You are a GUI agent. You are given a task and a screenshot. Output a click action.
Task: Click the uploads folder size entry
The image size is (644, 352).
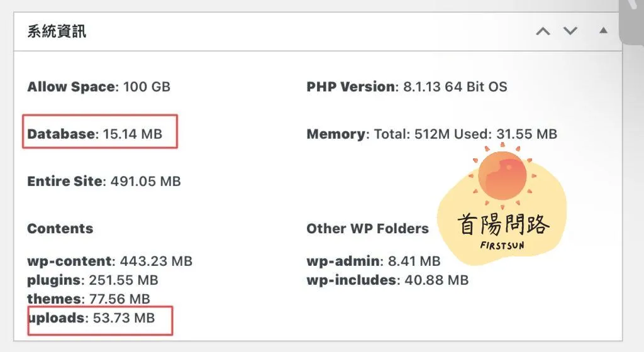(91, 318)
